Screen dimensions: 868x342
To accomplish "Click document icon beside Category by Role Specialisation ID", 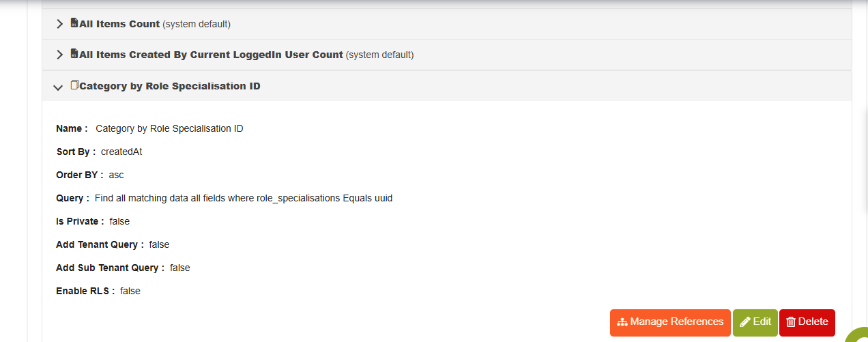I will (x=74, y=85).
